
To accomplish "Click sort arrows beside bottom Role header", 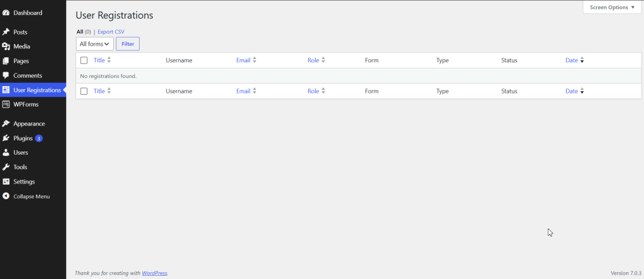I will tap(323, 91).
